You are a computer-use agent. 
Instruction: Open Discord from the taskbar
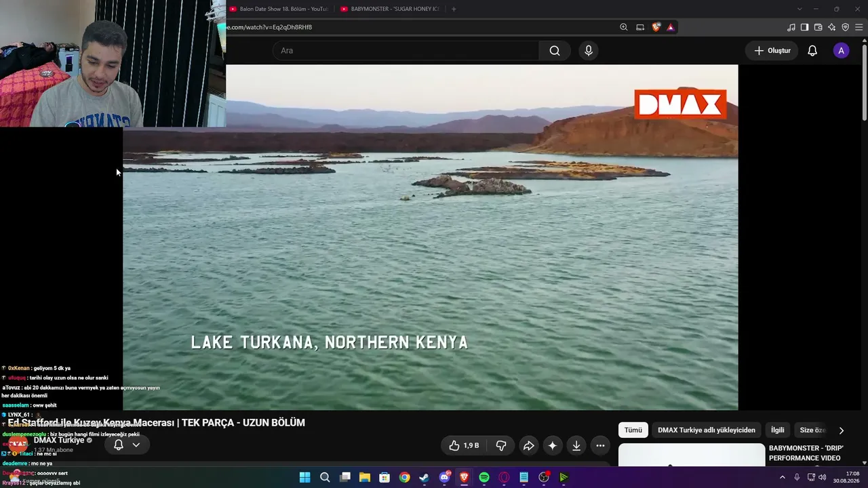[x=444, y=477]
